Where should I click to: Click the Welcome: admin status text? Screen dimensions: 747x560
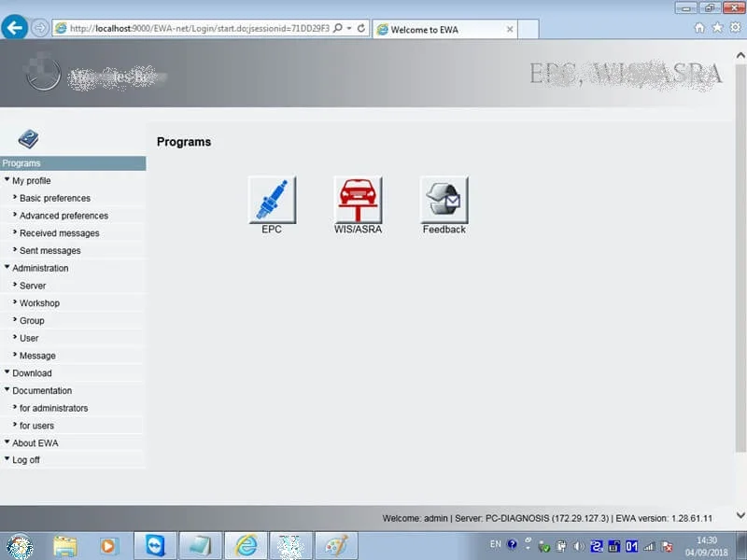point(415,518)
